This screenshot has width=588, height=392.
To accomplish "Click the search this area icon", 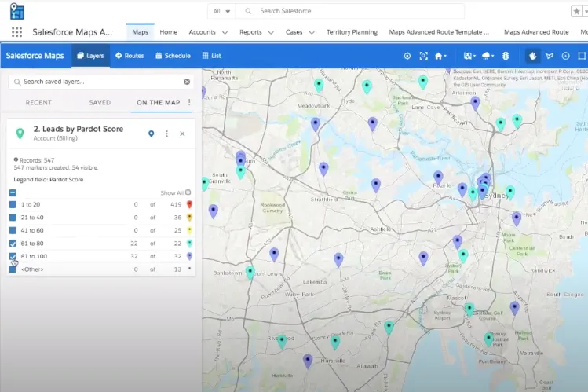I will tap(423, 56).
